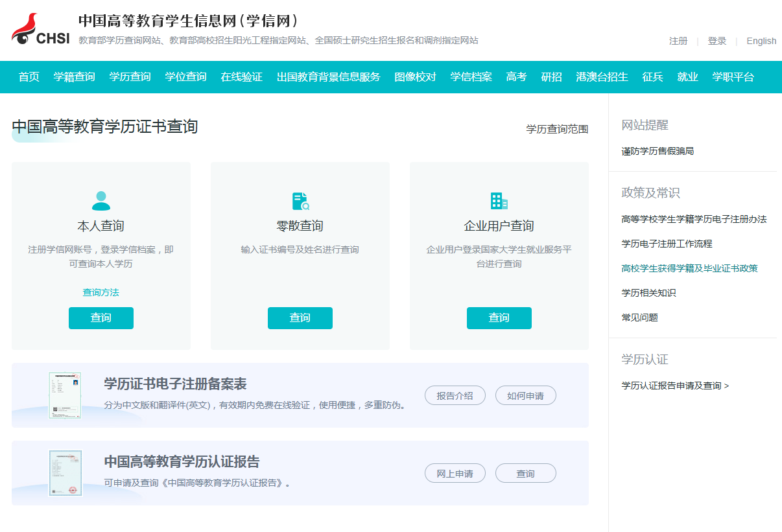Click the 本人查询 person icon
Viewport: 782px width, 532px height.
[x=101, y=201]
